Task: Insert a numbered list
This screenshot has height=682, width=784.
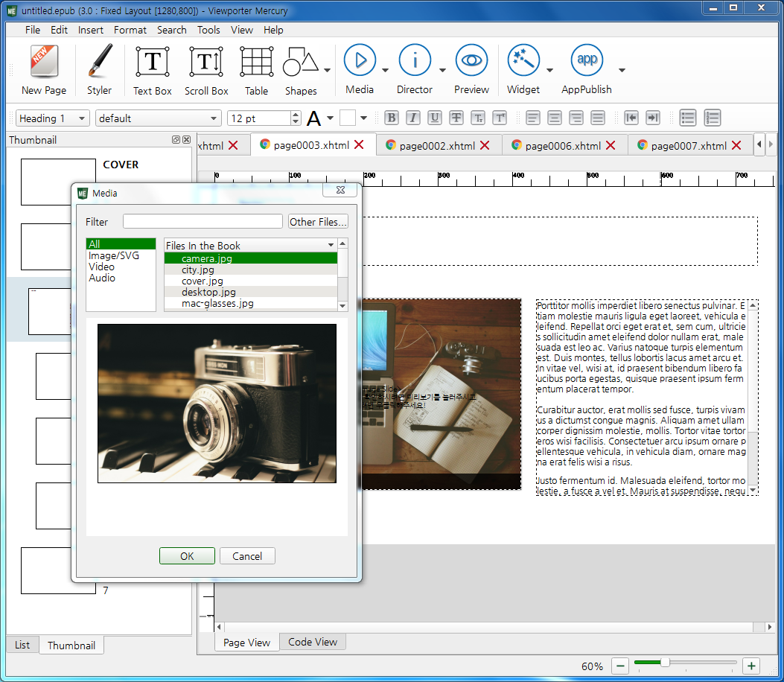Action: (x=712, y=118)
